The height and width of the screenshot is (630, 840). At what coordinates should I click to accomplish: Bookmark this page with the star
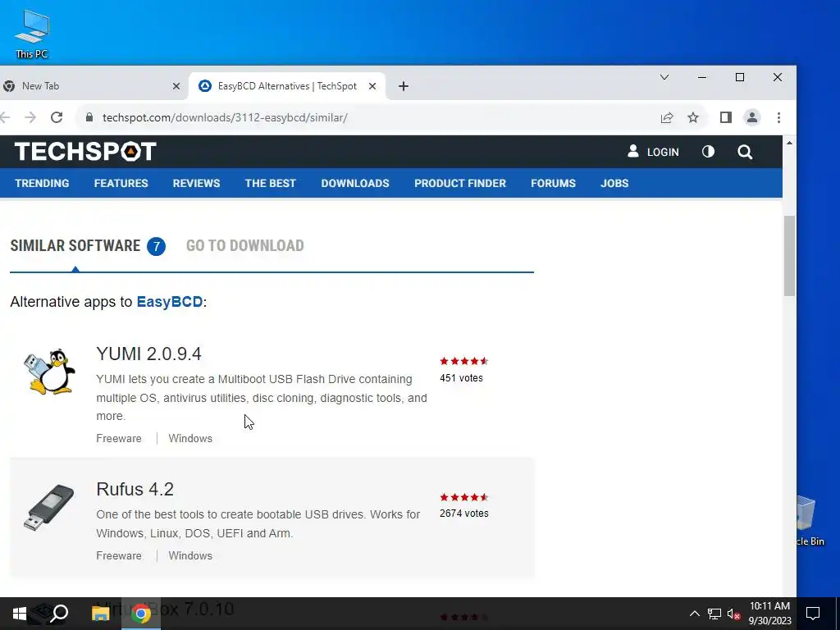(693, 117)
